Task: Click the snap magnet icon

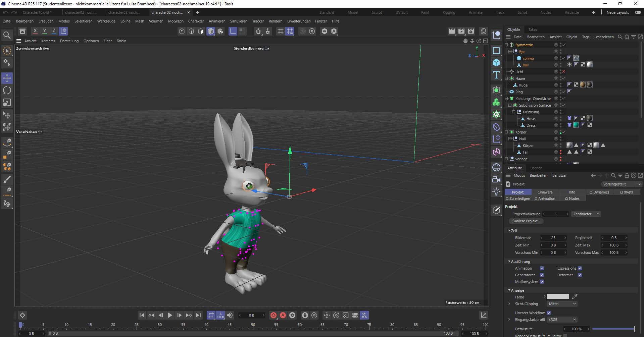Action: [x=258, y=31]
